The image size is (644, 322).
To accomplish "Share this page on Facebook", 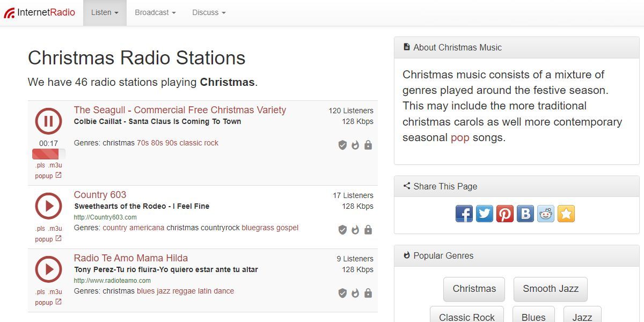I will coord(464,214).
